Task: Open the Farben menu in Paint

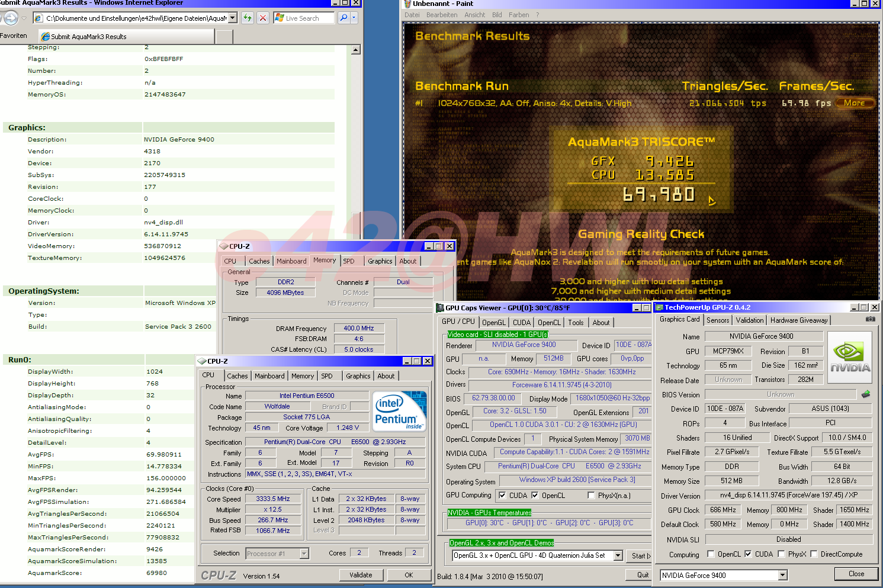Action: tap(519, 15)
